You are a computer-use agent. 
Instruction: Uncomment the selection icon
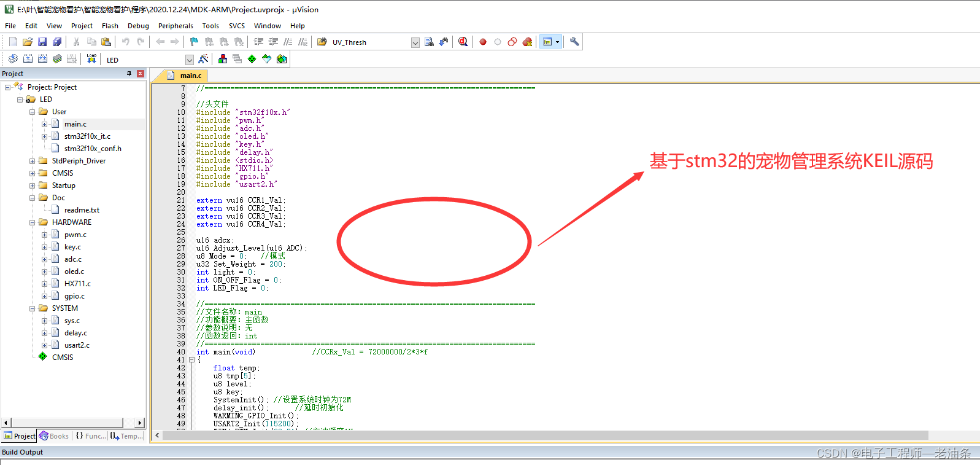click(x=303, y=42)
